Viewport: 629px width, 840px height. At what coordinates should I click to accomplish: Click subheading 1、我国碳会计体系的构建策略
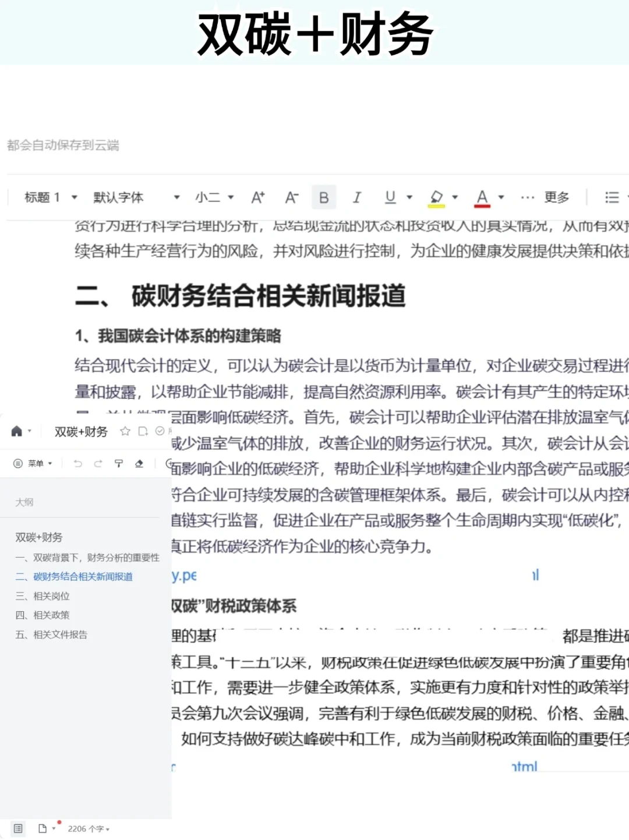(178, 336)
